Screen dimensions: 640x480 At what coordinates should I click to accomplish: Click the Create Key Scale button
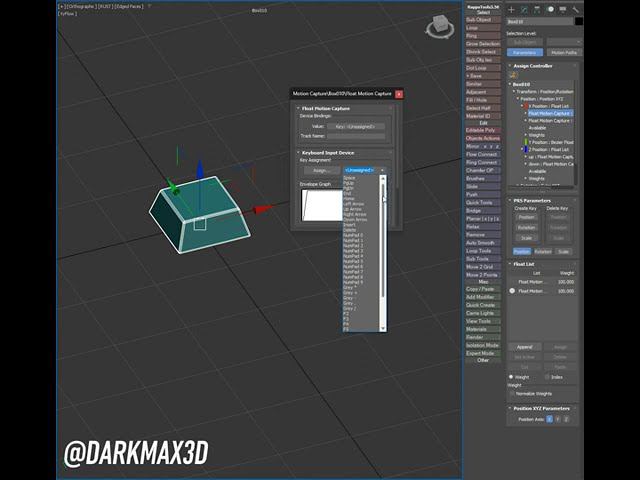point(526,238)
